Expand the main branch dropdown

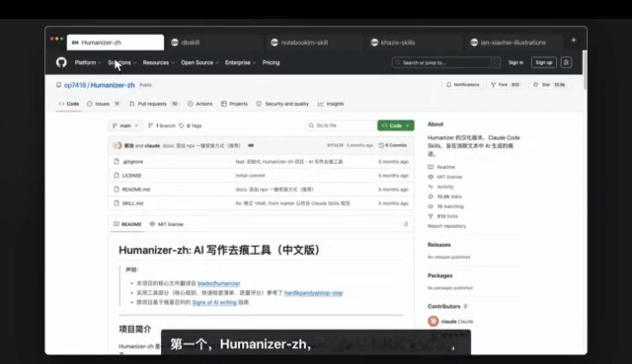coord(125,126)
